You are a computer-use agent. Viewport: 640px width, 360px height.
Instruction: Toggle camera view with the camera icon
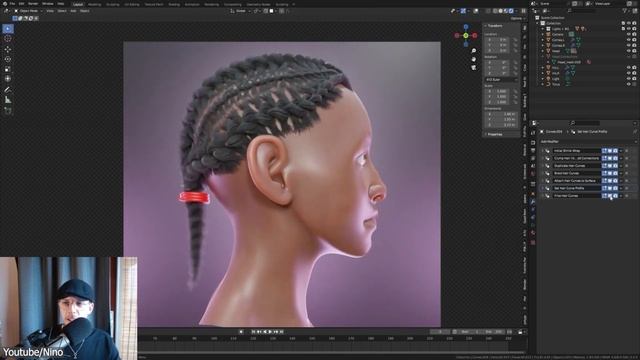point(473,68)
